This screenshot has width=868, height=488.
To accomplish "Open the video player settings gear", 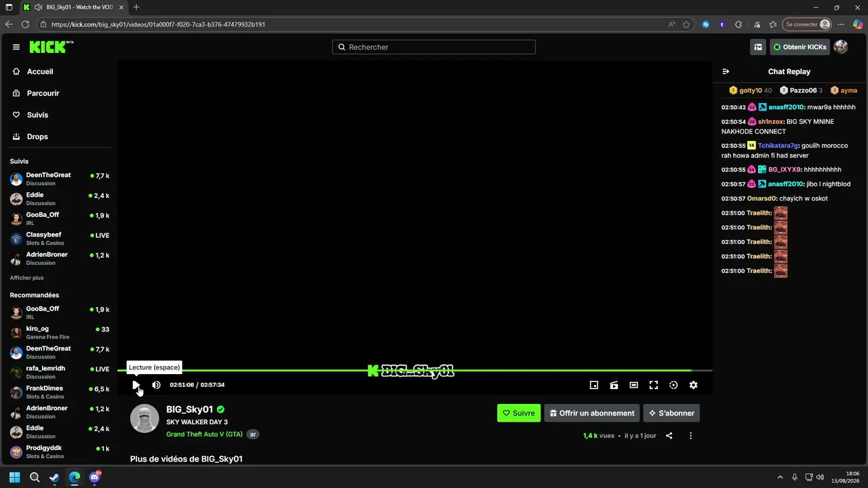I will pyautogui.click(x=693, y=385).
